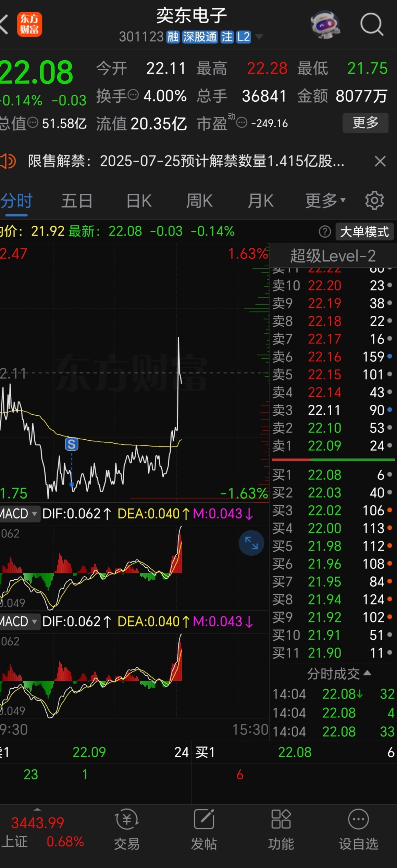This screenshot has width=397, height=868.
Task: Tap 设自选 watchlist settings icon
Action: pyautogui.click(x=359, y=830)
